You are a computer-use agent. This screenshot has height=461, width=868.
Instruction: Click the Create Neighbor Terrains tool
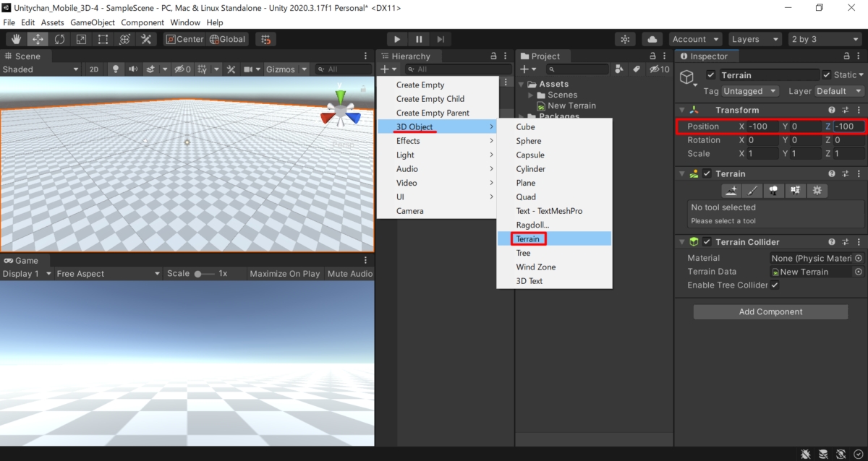(x=731, y=191)
